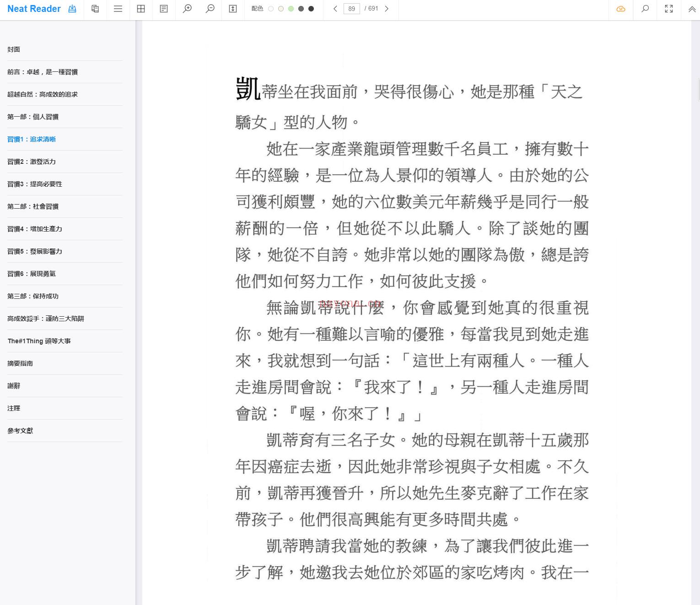Click the zoom out magnifier

tap(210, 9)
